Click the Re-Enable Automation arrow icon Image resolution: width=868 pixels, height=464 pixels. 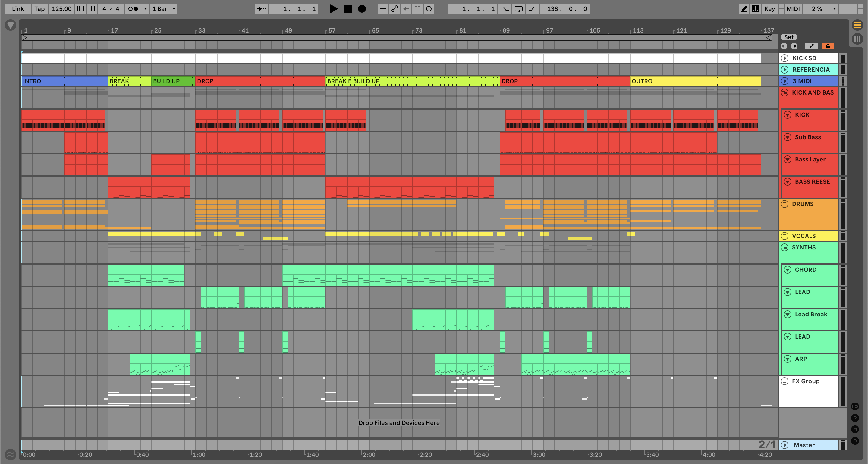coord(406,9)
